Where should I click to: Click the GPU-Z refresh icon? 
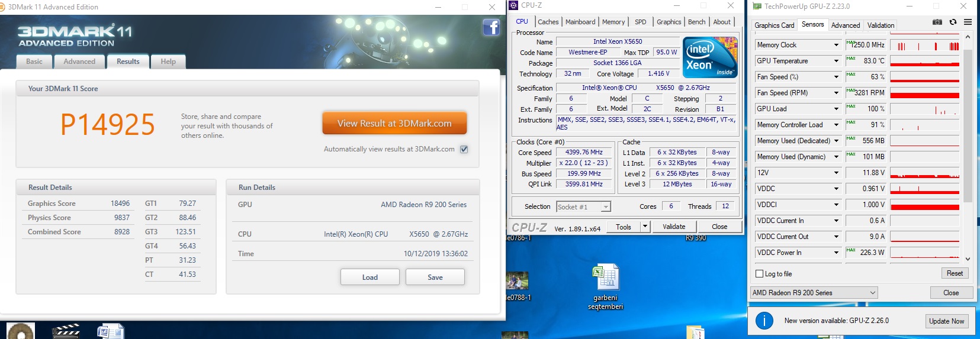pyautogui.click(x=953, y=22)
